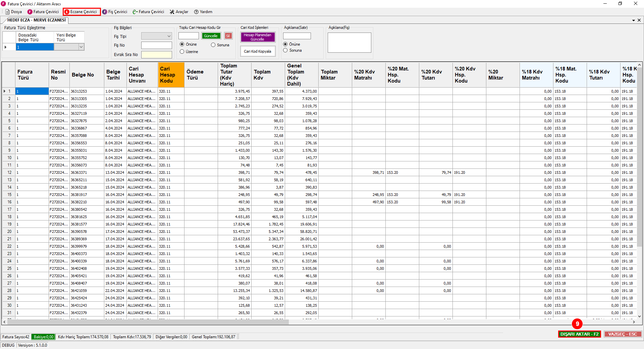Click DIŞARI AKTAR - F2 button

click(579, 334)
